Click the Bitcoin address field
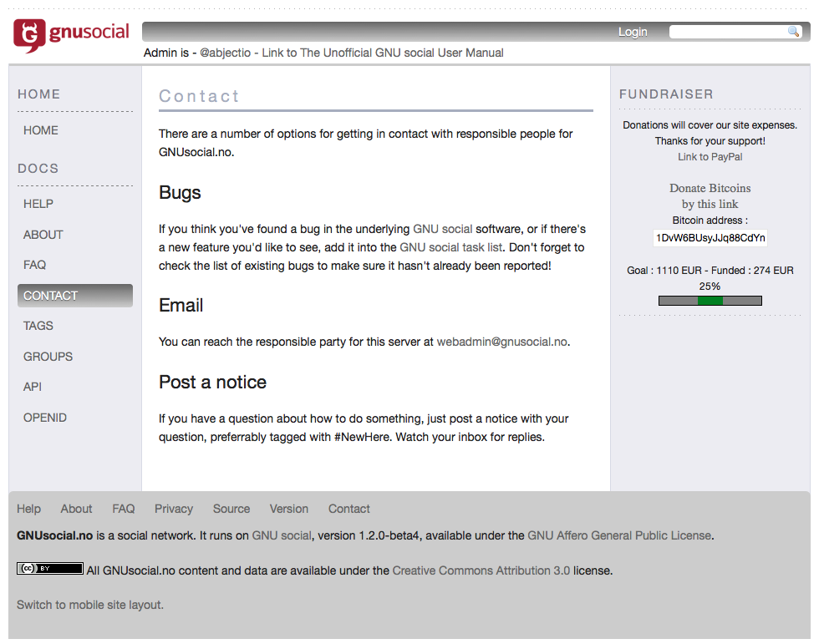 (710, 238)
